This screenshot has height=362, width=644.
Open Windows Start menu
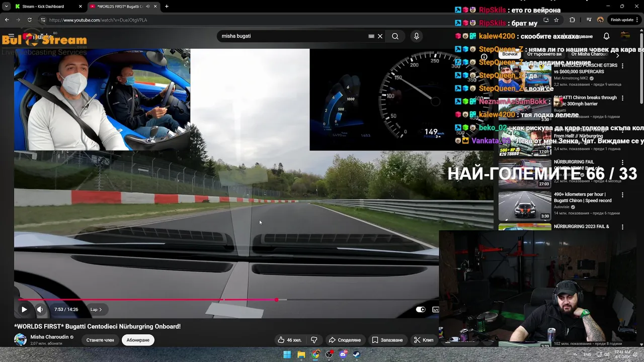(287, 354)
